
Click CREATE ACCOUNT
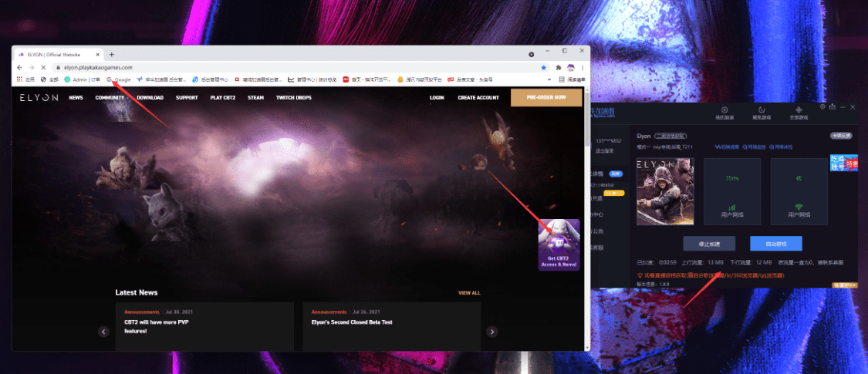pos(478,98)
